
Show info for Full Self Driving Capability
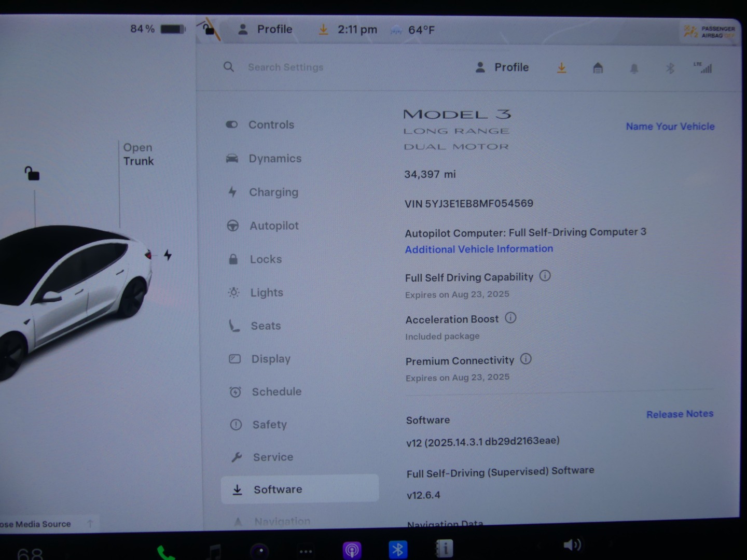[x=545, y=276]
